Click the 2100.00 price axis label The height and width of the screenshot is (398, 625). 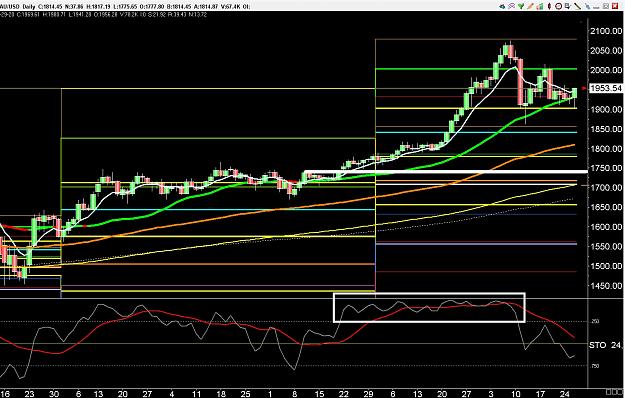(606, 31)
